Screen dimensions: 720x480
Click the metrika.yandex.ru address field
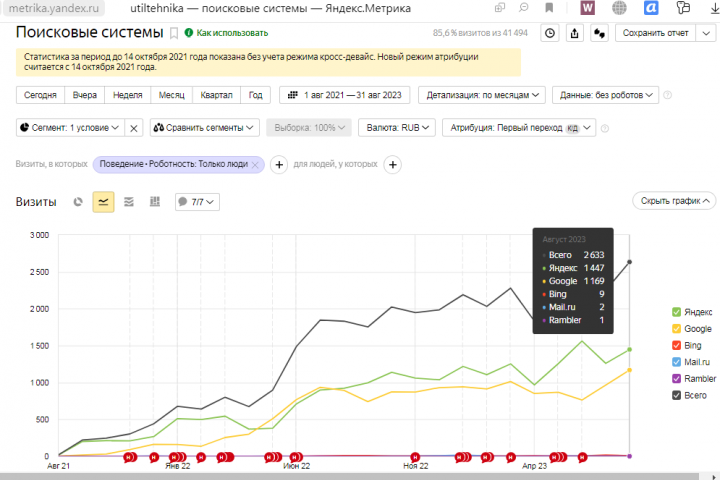tap(54, 8)
